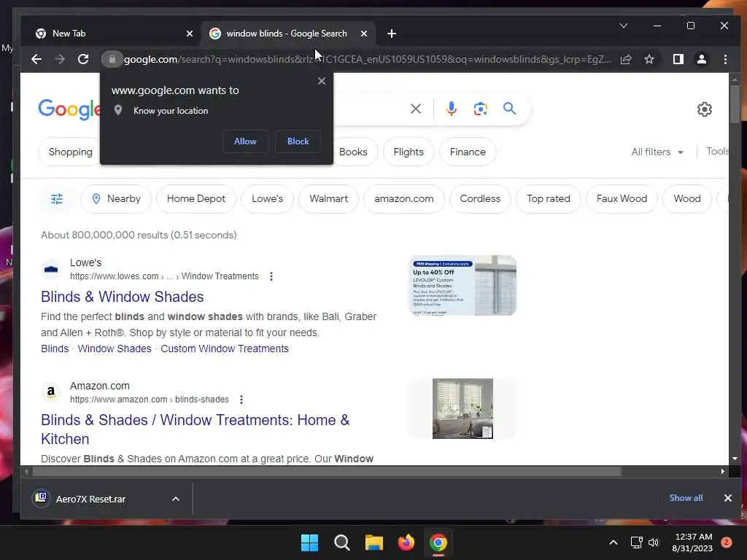This screenshot has height=560, width=747.
Task: Dismiss the location permission popup
Action: point(322,81)
